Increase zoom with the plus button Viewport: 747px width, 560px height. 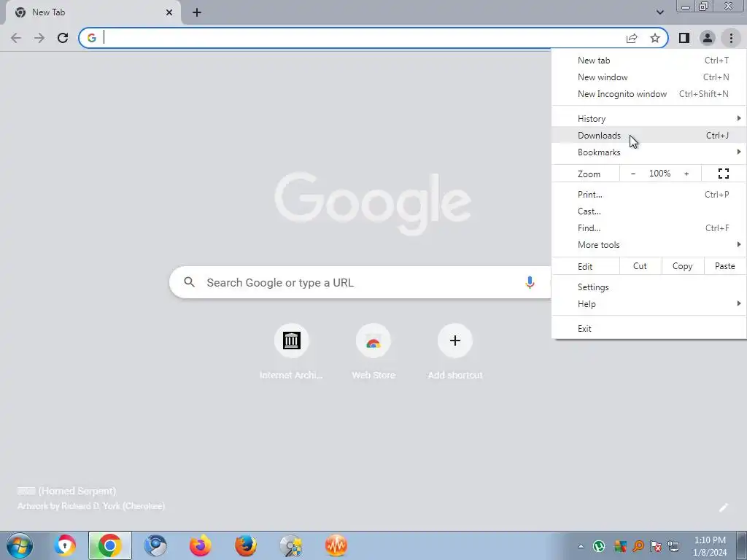tap(686, 174)
